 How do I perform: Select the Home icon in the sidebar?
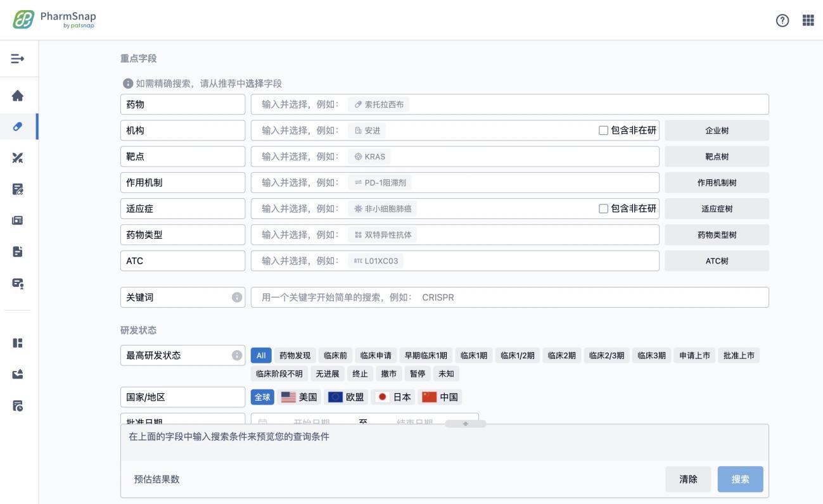(18, 95)
